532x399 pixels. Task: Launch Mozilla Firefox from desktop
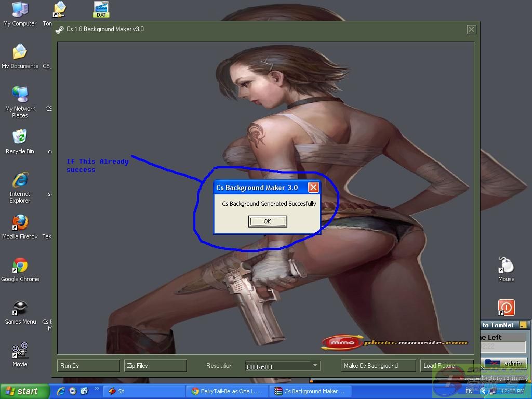(20, 223)
